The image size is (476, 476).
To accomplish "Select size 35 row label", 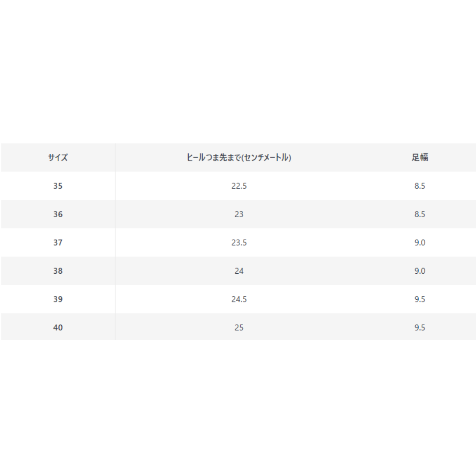I will pos(58,186).
